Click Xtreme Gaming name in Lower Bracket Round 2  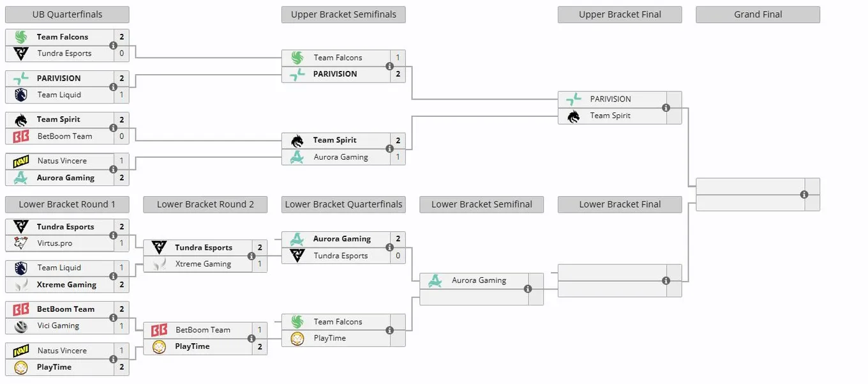click(204, 264)
